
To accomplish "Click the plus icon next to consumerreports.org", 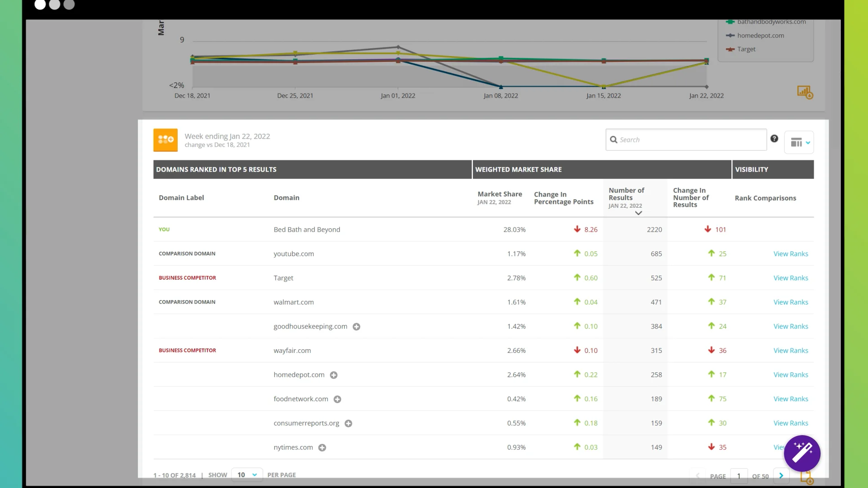I will point(348,423).
